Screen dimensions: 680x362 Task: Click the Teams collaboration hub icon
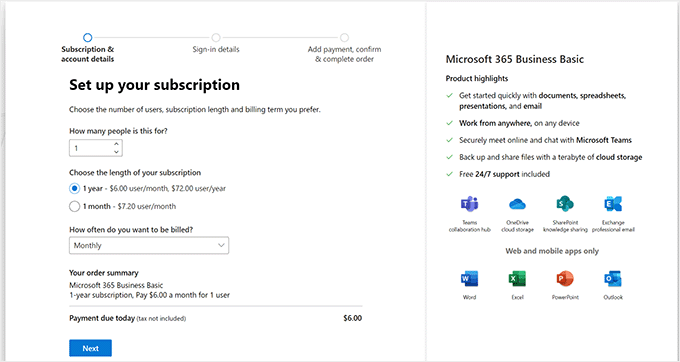470,204
